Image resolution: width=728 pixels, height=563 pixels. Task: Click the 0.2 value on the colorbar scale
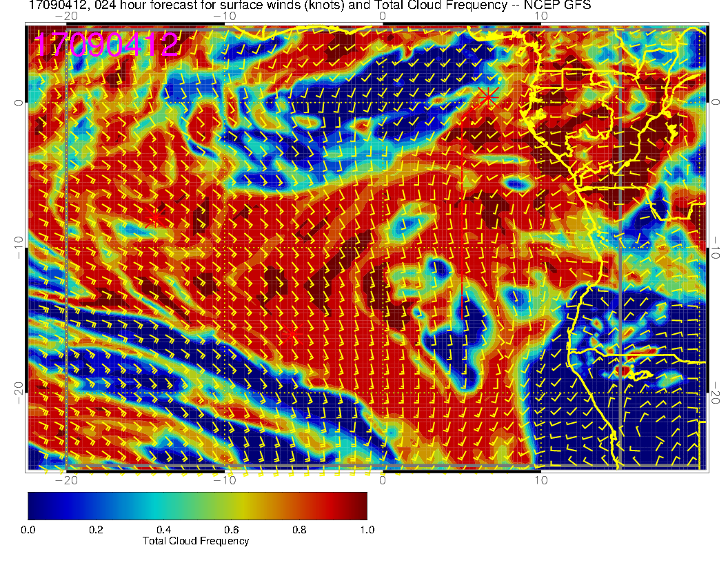click(96, 530)
